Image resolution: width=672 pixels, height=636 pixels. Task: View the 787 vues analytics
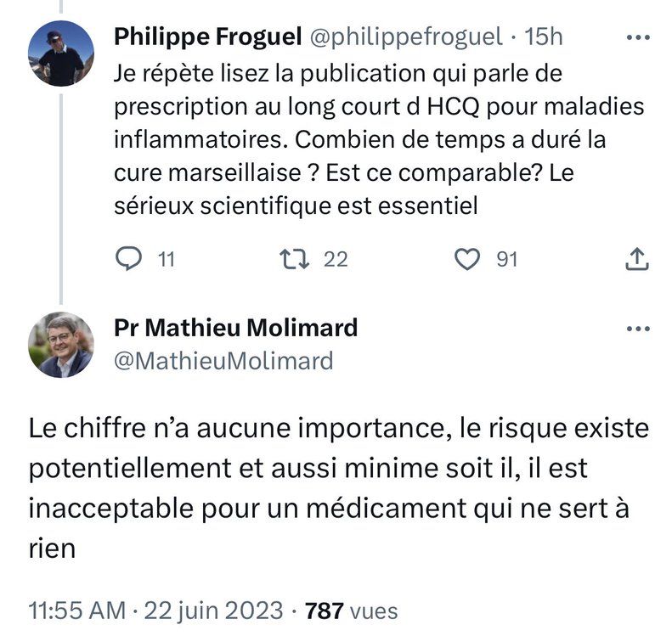351,611
